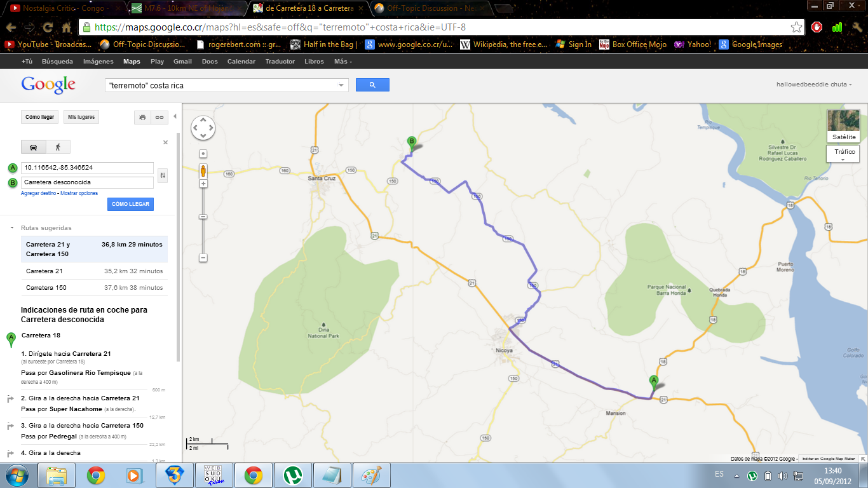Click the blue CÓMO LLEGAR button
This screenshot has width=868, height=488.
point(130,204)
